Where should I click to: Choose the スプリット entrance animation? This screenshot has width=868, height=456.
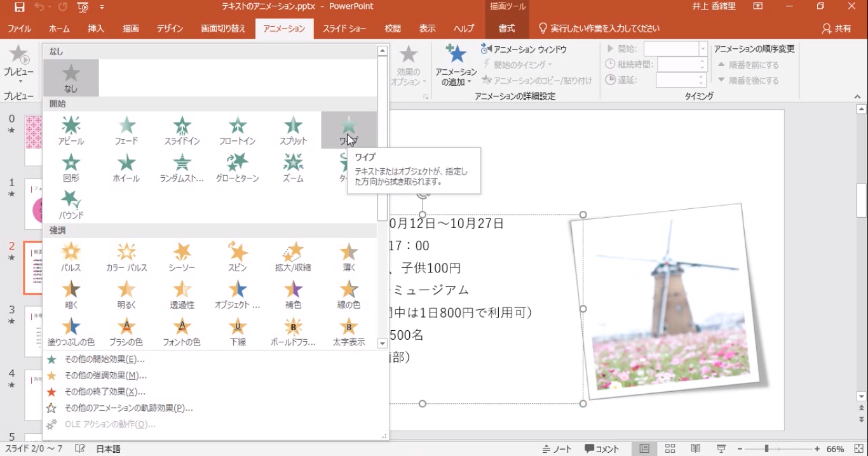click(293, 130)
